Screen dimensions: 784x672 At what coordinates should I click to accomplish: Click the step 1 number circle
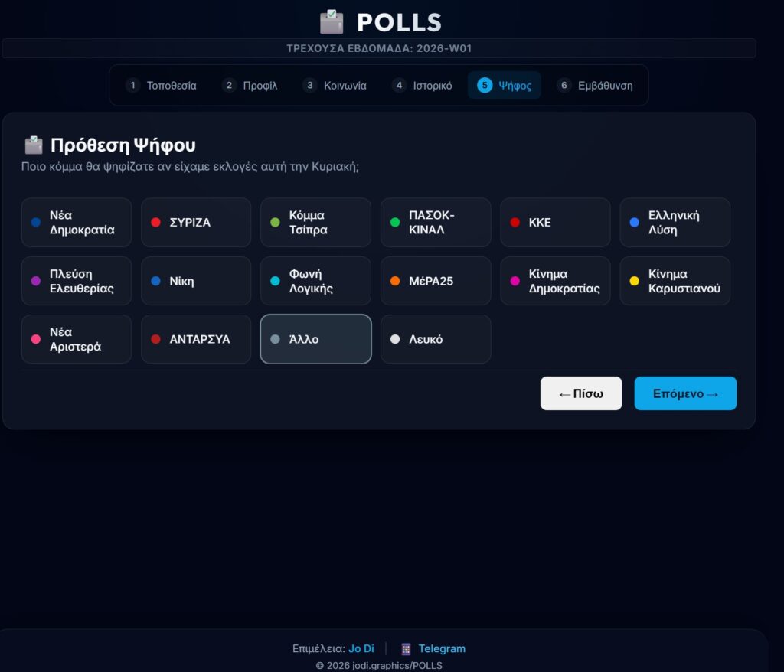point(132,86)
